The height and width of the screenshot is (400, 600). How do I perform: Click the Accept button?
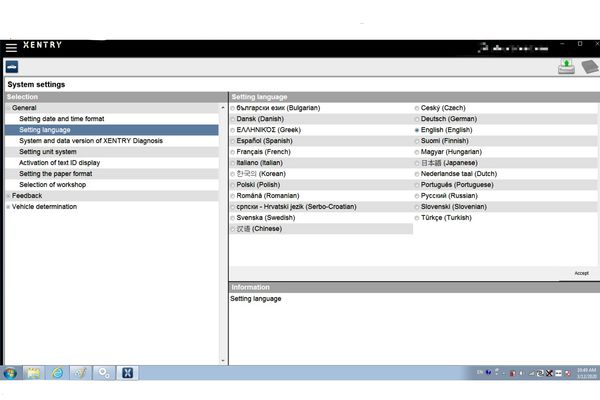click(x=581, y=273)
